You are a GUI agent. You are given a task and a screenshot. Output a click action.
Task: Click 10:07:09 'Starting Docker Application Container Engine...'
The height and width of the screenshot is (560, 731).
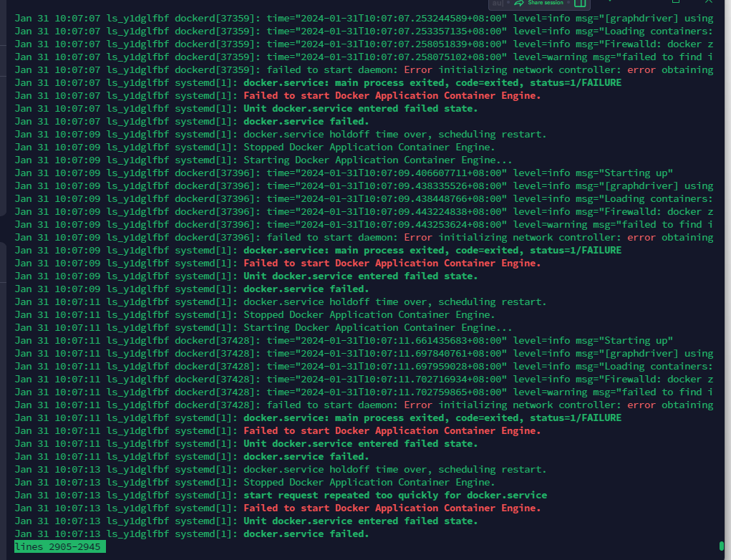(x=377, y=160)
